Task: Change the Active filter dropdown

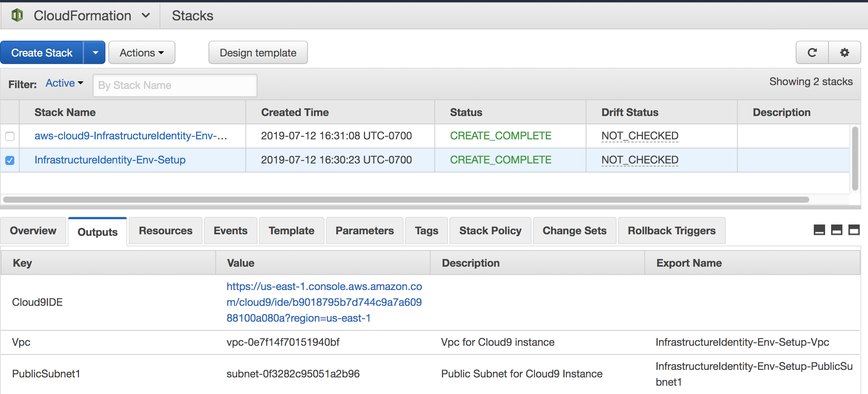Action: (64, 83)
